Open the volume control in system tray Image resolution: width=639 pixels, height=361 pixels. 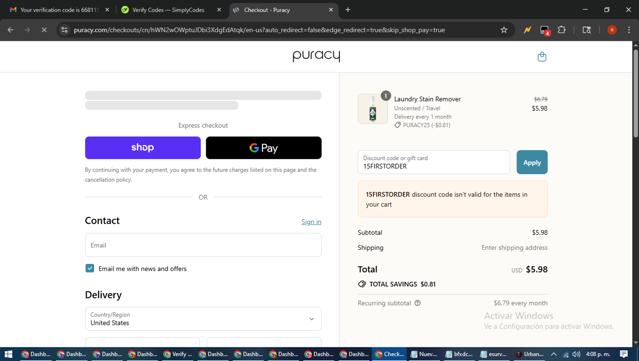coord(576,354)
